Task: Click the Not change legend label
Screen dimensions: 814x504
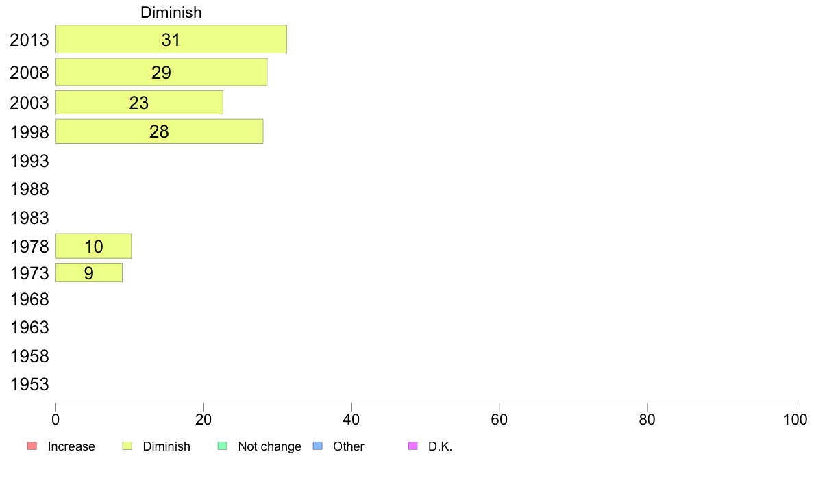Action: 269,446
